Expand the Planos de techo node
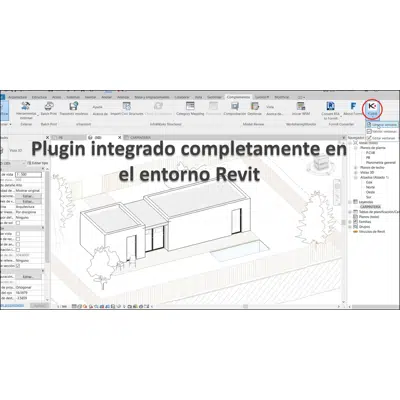This screenshot has height=400, width=400. click(x=356, y=168)
